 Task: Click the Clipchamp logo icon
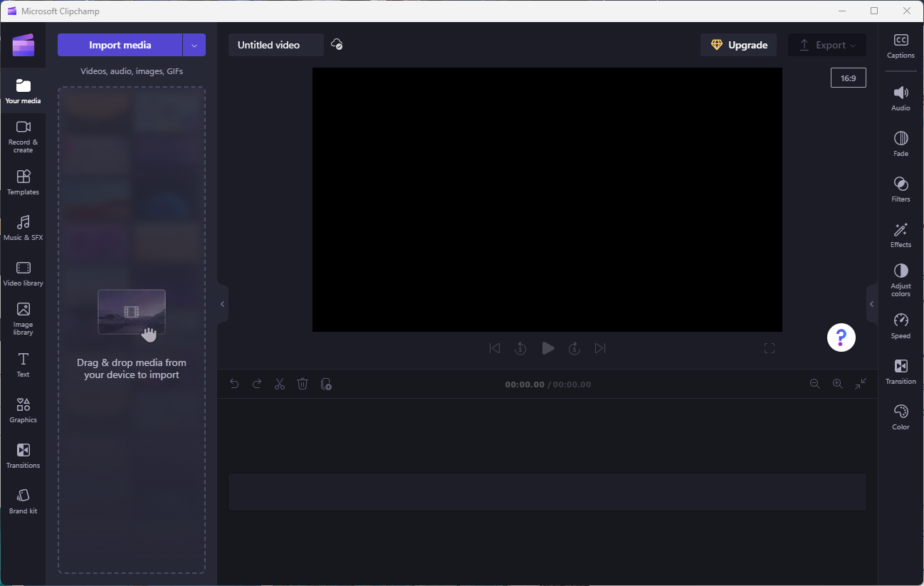(x=23, y=45)
